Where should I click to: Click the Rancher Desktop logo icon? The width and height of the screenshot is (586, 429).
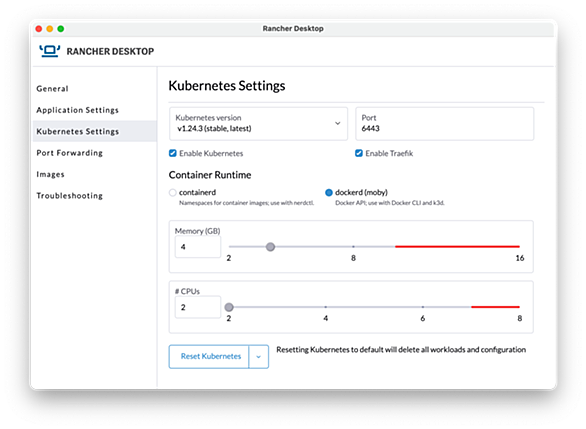(50, 51)
